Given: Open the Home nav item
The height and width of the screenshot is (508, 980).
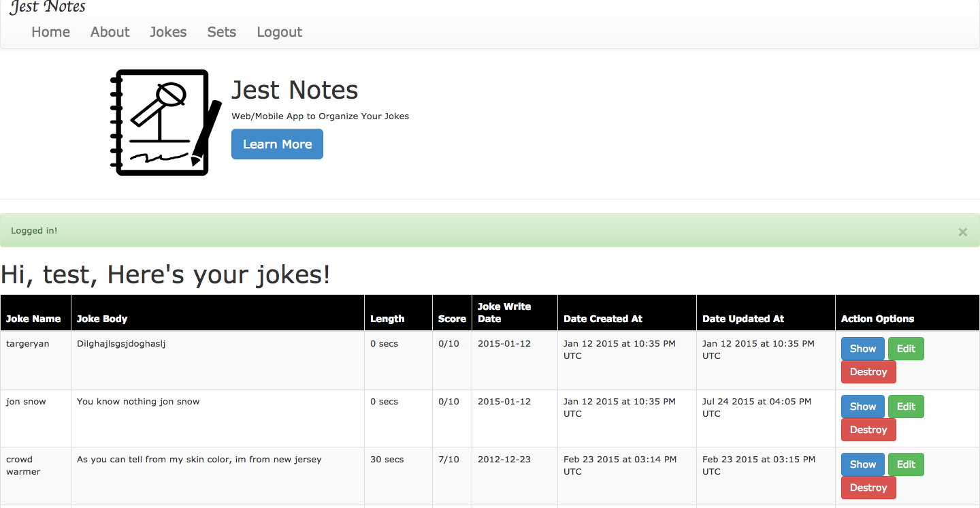Looking at the screenshot, I should coord(51,32).
